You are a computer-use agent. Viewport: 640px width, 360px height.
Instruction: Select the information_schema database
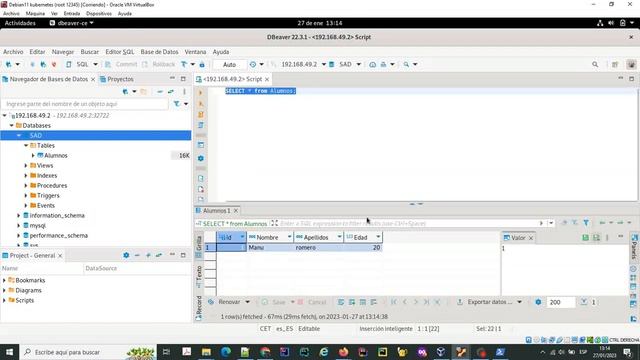click(x=57, y=216)
